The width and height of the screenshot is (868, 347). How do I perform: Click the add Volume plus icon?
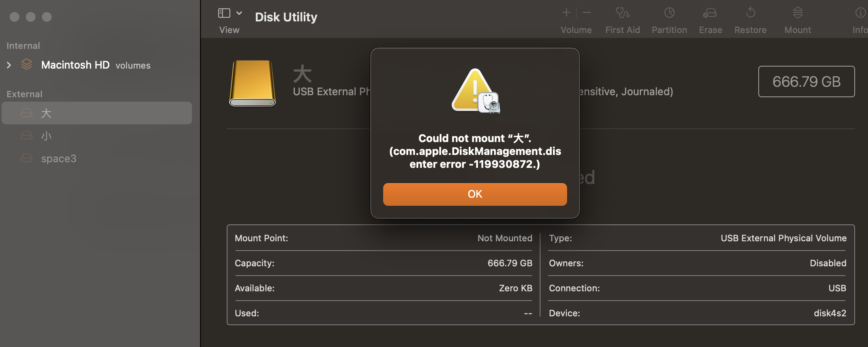coord(566,13)
